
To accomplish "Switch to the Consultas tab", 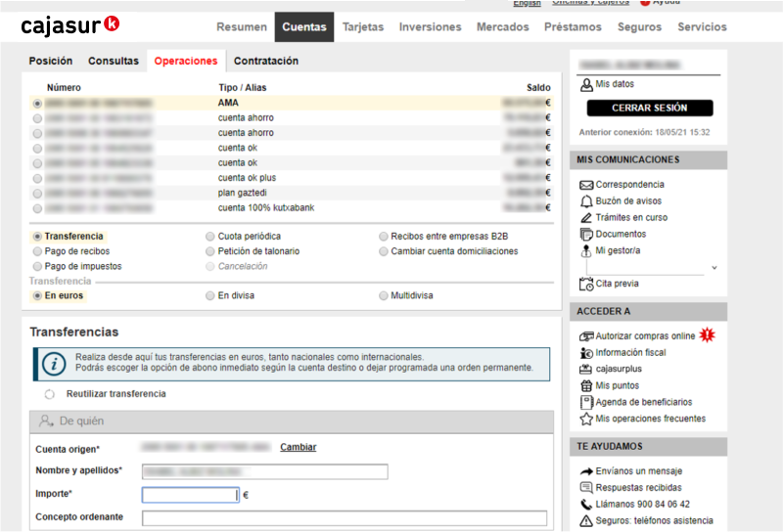I will coord(114,61).
